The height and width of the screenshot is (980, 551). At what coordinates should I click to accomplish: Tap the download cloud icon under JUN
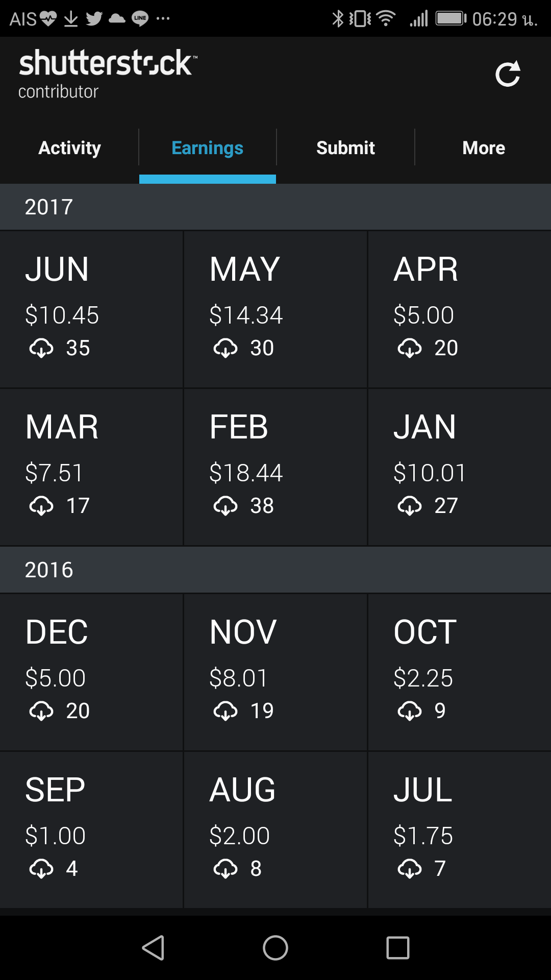[41, 349]
